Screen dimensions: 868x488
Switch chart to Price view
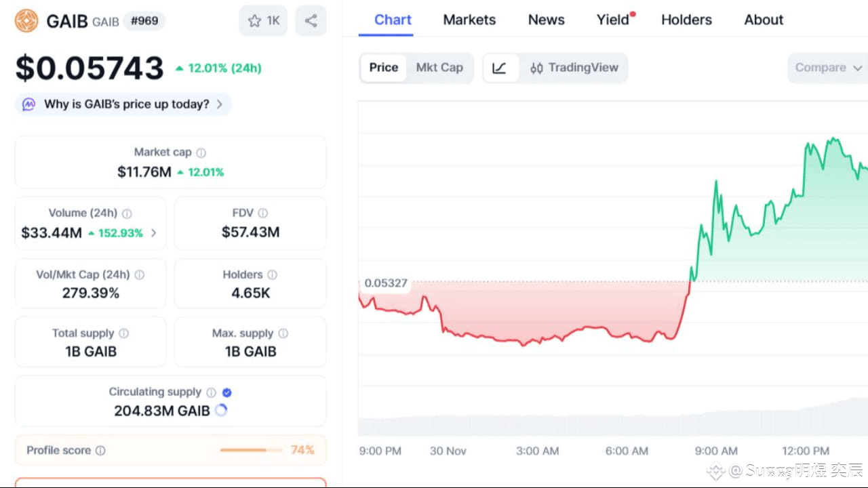383,68
